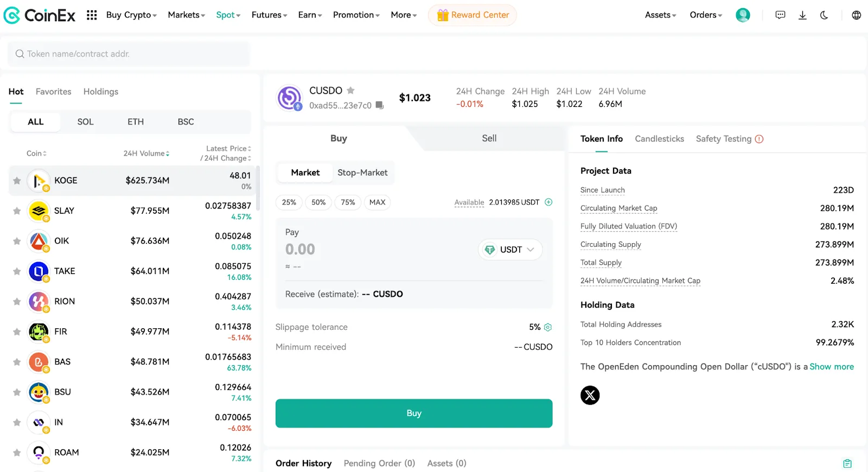The width and height of the screenshot is (868, 472).
Task: Toggle dark mode moon icon
Action: (824, 15)
